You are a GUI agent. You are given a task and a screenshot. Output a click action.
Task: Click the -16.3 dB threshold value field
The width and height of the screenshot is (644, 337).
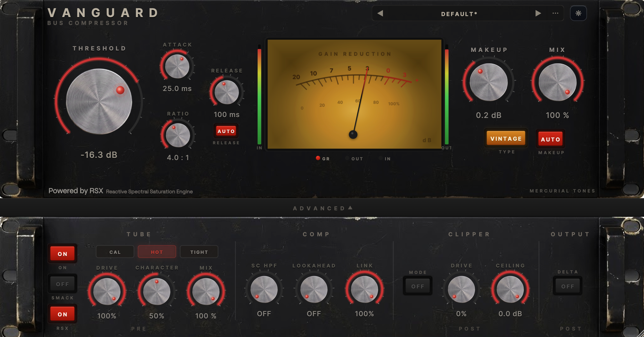(99, 155)
